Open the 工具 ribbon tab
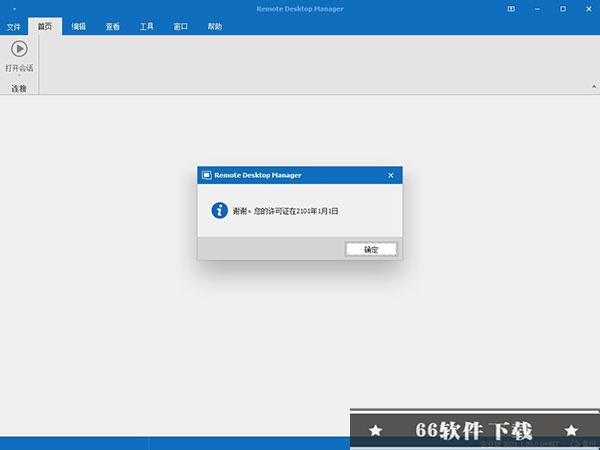This screenshot has width=600, height=450. pyautogui.click(x=147, y=26)
